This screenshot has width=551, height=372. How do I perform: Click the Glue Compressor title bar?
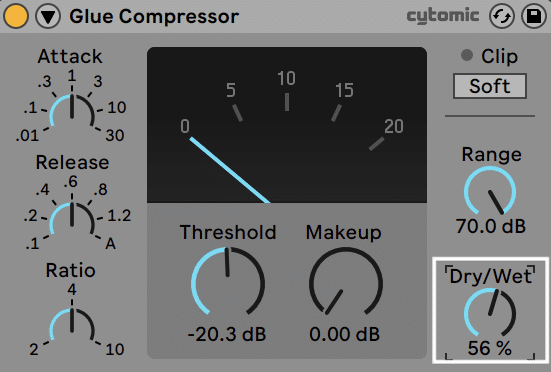point(154,16)
